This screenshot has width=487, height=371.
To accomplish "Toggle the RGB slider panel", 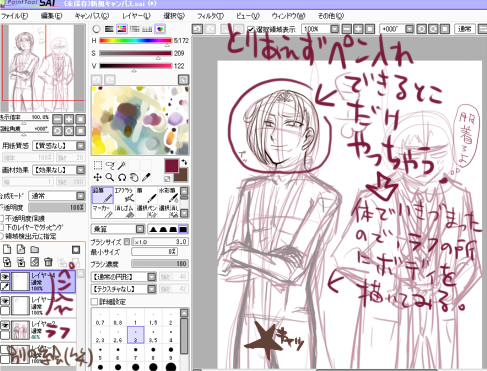I will coord(109,29).
